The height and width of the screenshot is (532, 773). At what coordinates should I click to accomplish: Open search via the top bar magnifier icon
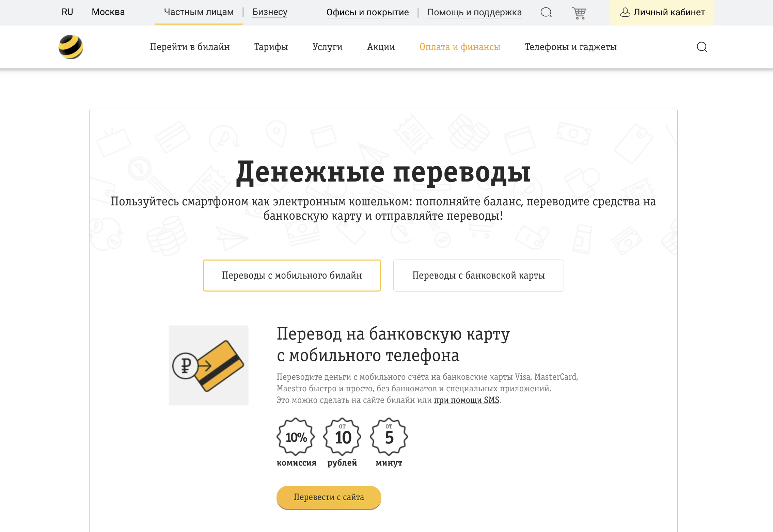[546, 12]
